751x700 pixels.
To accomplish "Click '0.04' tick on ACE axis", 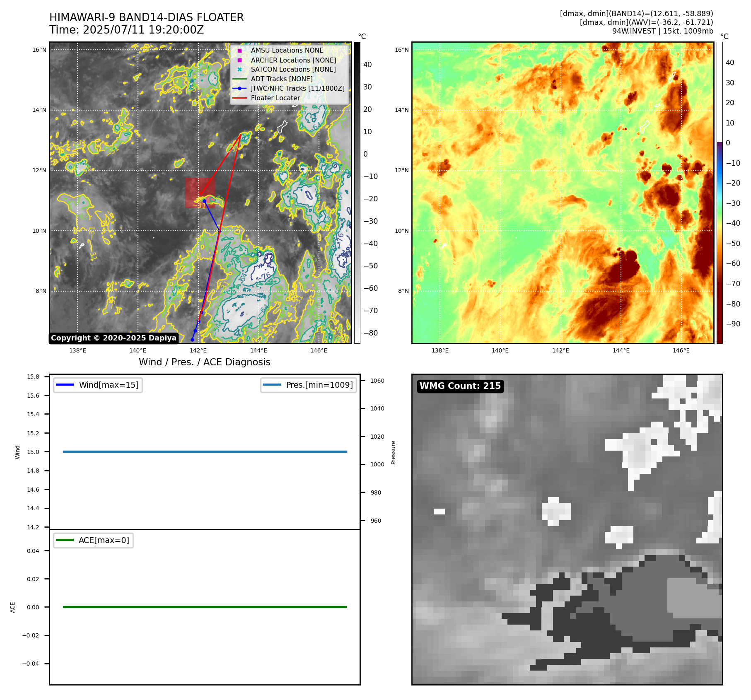I will point(33,551).
